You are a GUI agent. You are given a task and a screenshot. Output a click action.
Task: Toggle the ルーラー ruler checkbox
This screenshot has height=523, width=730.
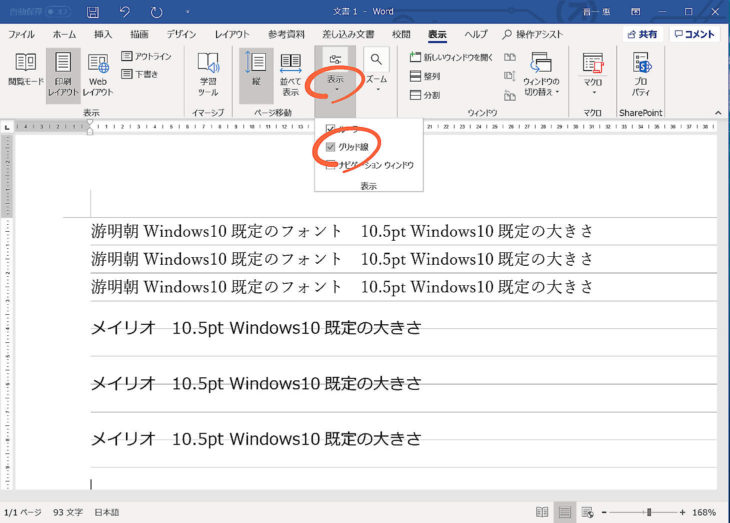[x=331, y=130]
